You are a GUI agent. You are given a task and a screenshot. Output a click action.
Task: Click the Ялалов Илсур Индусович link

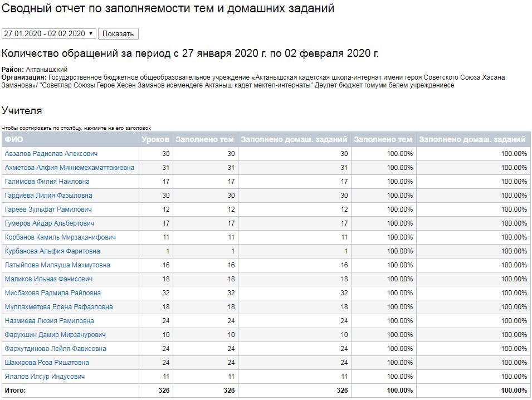[x=45, y=377]
